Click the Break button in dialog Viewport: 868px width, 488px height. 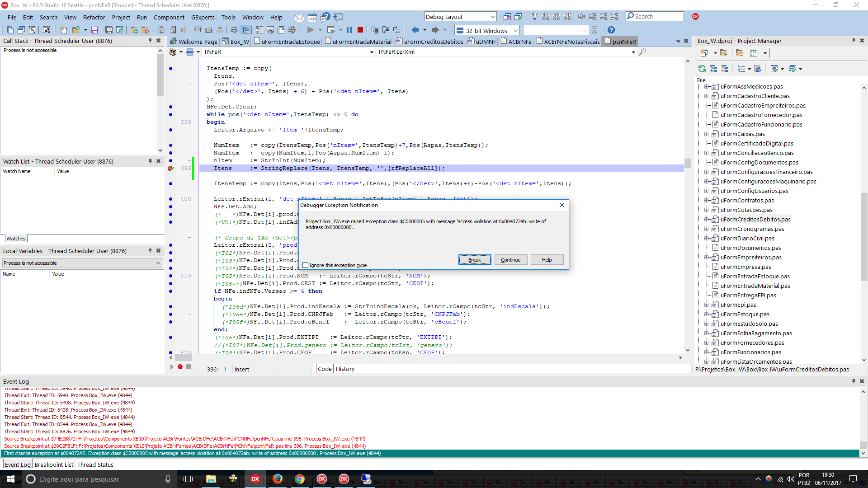click(475, 260)
